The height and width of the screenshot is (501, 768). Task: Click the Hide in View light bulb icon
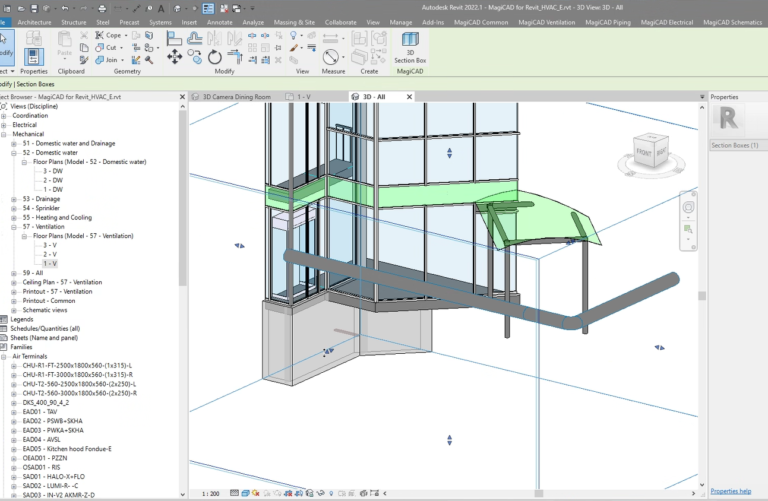tap(293, 35)
